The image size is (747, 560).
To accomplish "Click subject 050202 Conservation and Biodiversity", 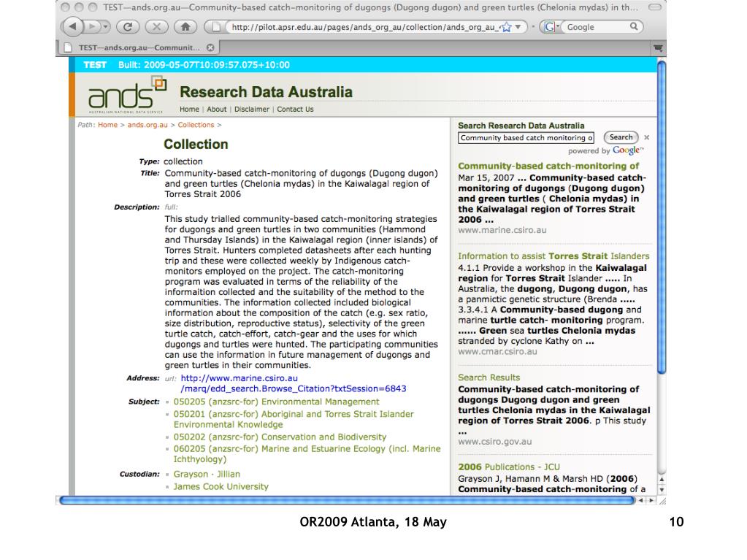I will (x=280, y=437).
